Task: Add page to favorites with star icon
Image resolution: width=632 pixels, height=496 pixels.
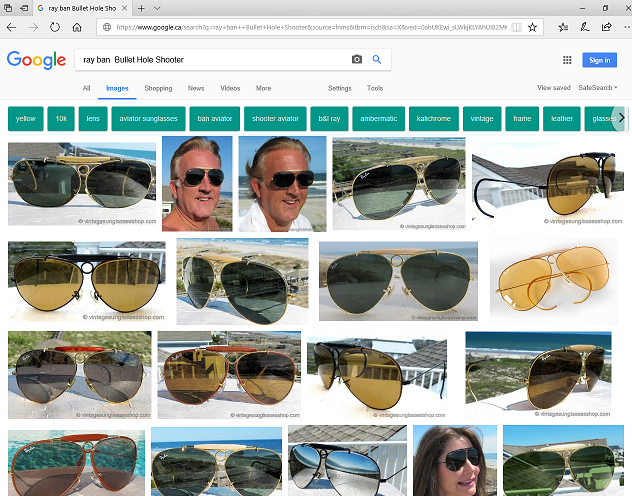Action: click(x=532, y=27)
